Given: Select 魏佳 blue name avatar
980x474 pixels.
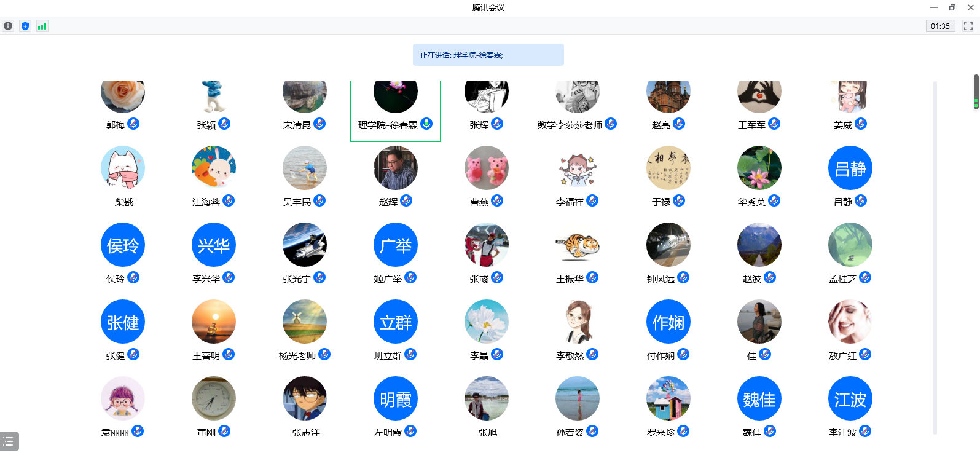Looking at the screenshot, I should tap(759, 398).
